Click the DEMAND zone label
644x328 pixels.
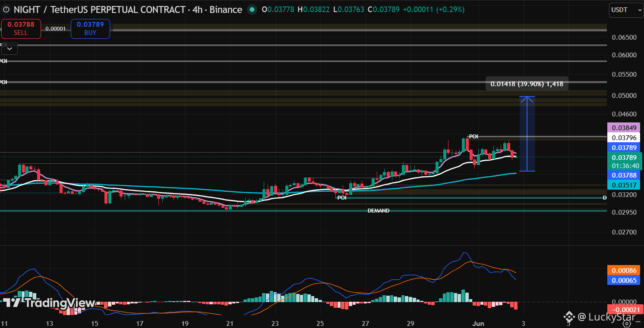tap(379, 211)
